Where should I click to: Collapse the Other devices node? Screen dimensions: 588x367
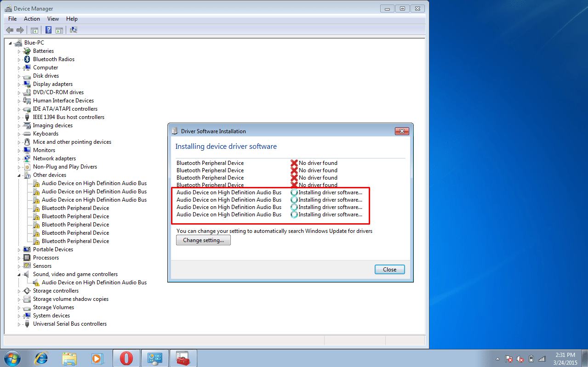tap(19, 175)
